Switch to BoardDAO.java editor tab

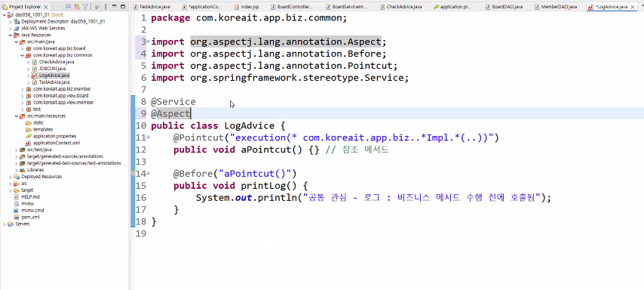tap(505, 7)
